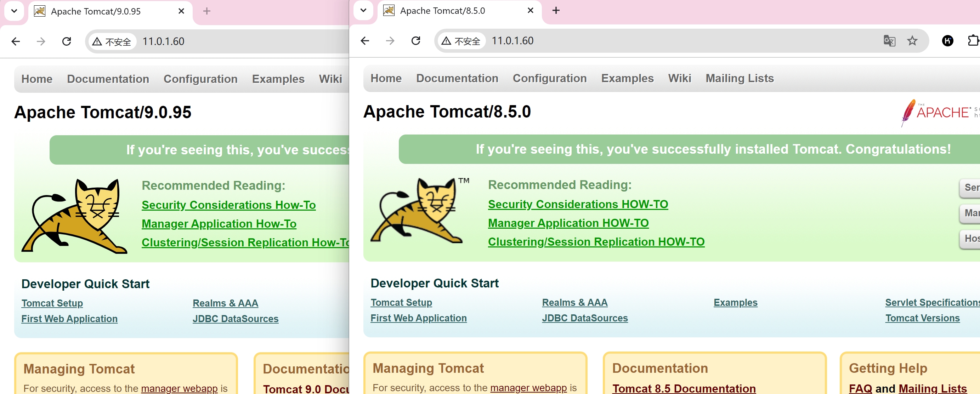This screenshot has width=980, height=394.
Task: Open Realms & AAA link on 8.5.0 page
Action: (x=574, y=302)
